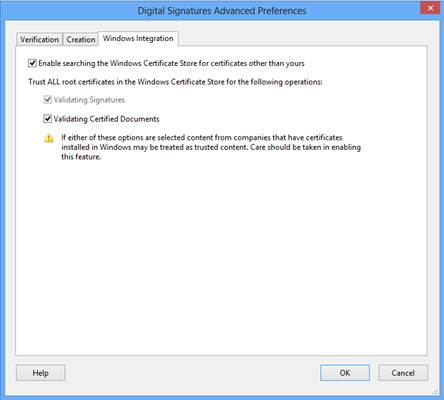Viewport: 444px width, 400px height.
Task: Open Help for these preferences
Action: (x=41, y=373)
